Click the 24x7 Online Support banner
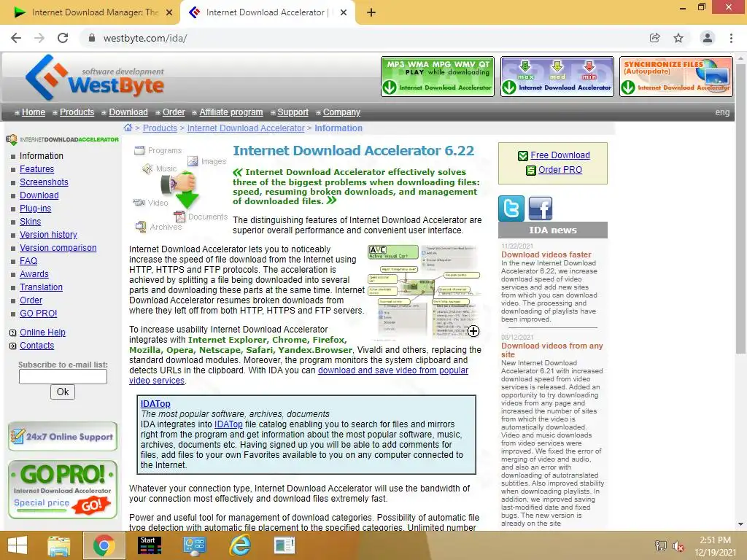This screenshot has height=560, width=747. click(x=63, y=436)
